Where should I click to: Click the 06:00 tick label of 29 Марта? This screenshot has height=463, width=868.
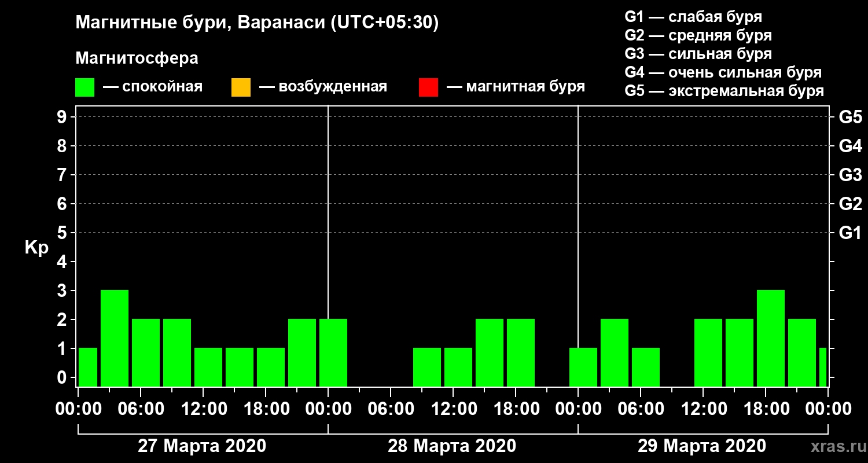point(641,409)
